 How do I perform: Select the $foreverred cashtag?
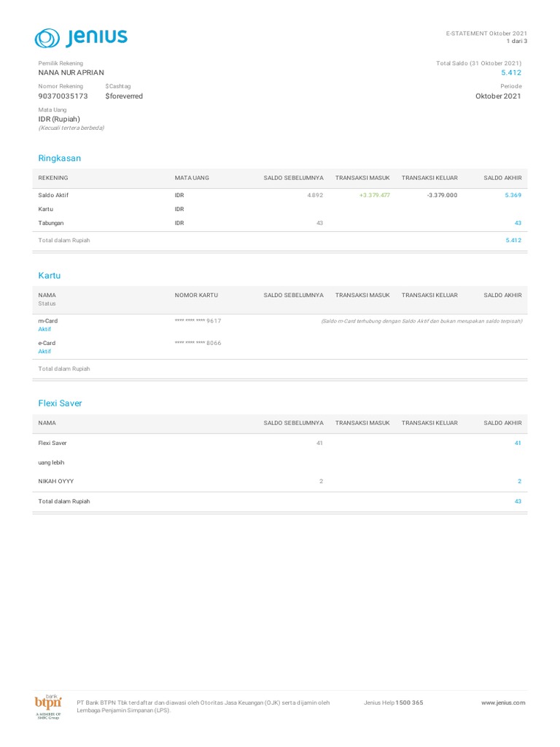(124, 96)
